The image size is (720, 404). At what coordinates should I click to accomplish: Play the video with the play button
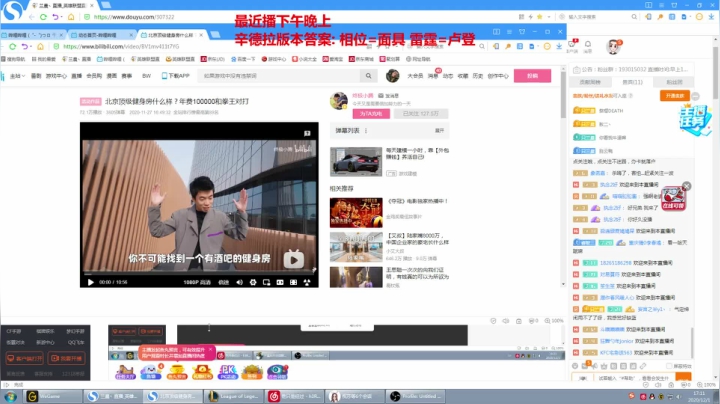90,282
